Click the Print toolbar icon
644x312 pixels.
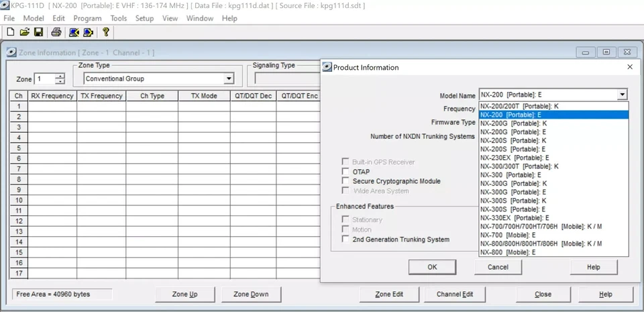click(56, 32)
